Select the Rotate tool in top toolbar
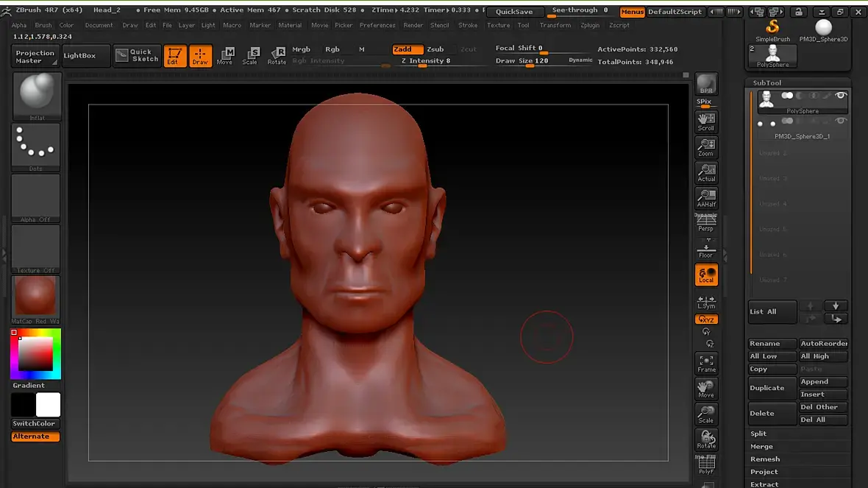The height and width of the screenshot is (488, 868). coord(277,55)
